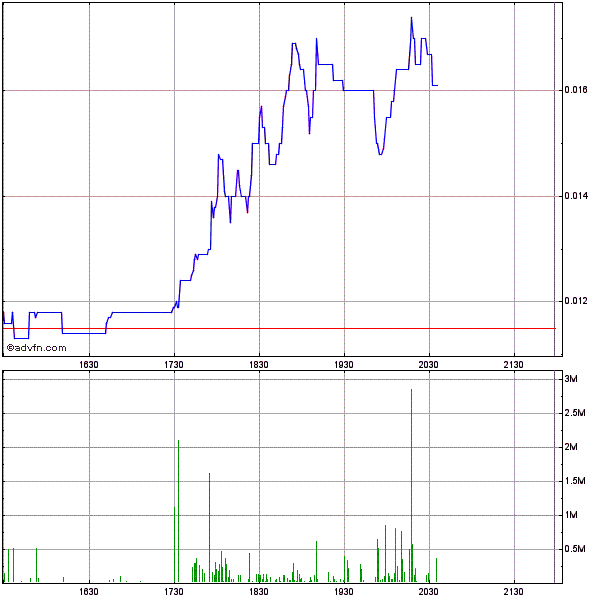Click the 1630 time label under price chart
Image resolution: width=600 pixels, height=600 pixels.
tap(89, 365)
